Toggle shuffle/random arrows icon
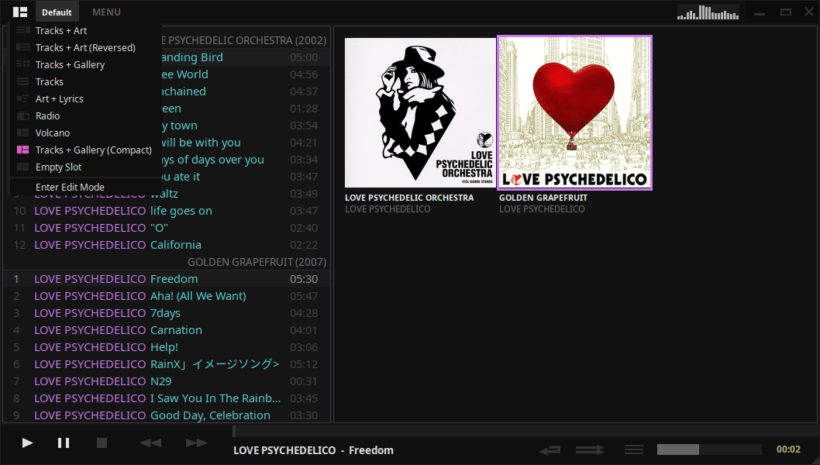Screen dimensions: 820x465 [590, 449]
